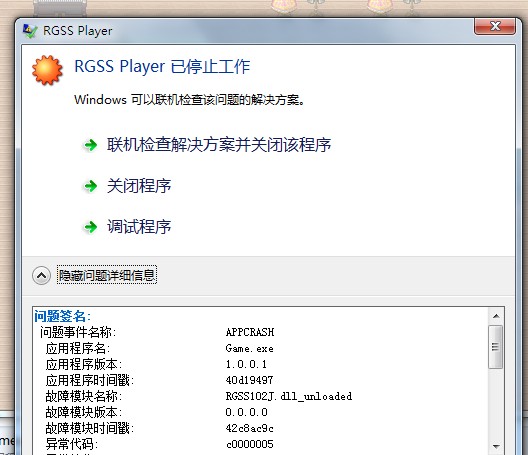Select version value 1.0.0.1
Viewport: 528px width, 455px height.
click(246, 364)
